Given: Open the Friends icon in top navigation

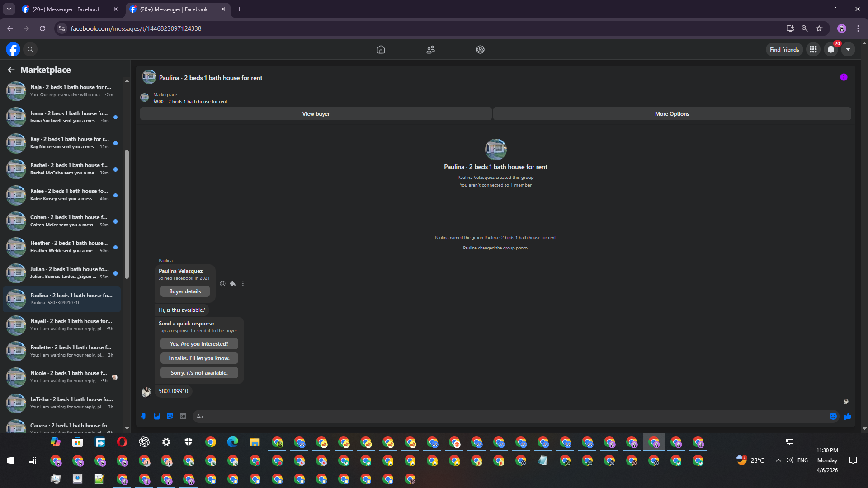Looking at the screenshot, I should (x=430, y=49).
